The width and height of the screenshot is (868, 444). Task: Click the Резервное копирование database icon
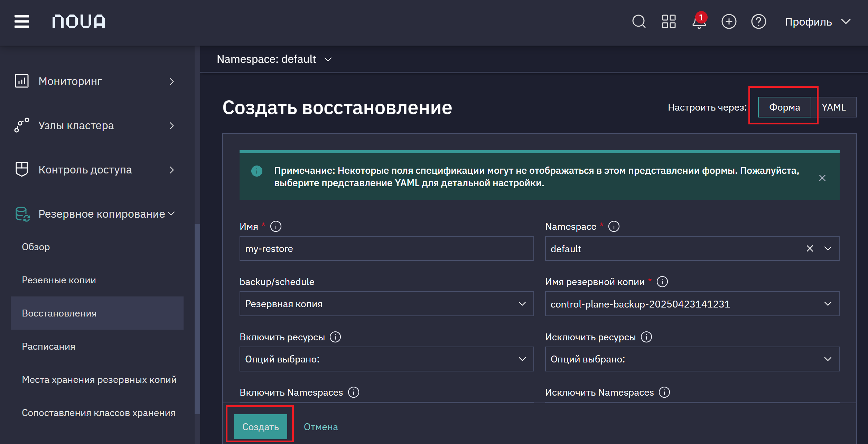[22, 214]
